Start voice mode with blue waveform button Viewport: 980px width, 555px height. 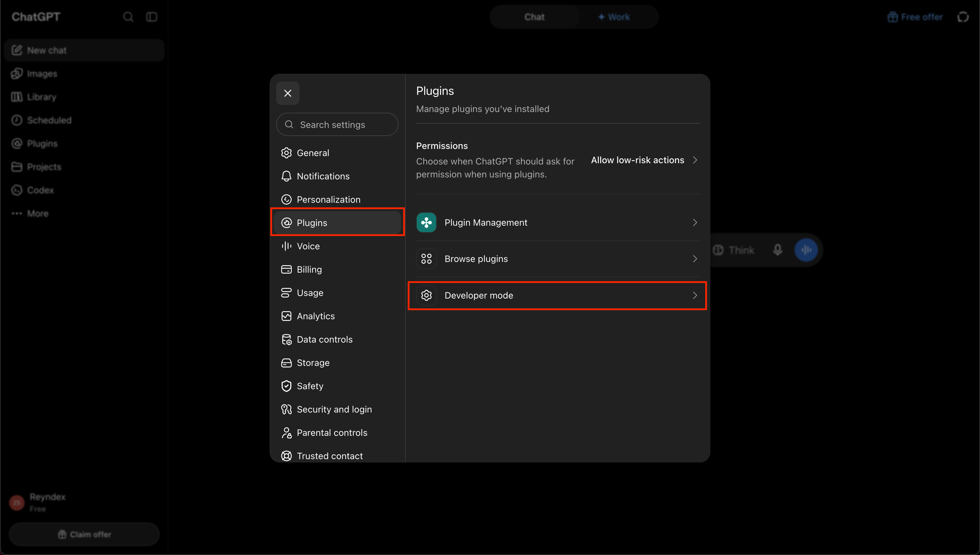pyautogui.click(x=806, y=250)
